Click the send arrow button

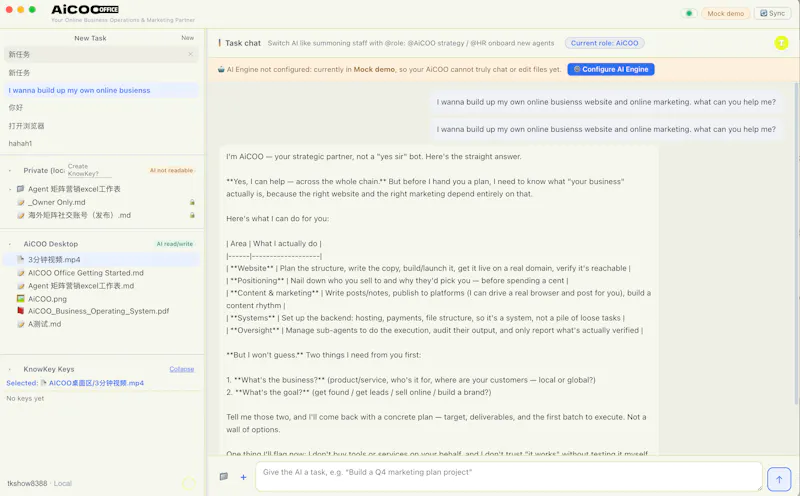[779, 479]
